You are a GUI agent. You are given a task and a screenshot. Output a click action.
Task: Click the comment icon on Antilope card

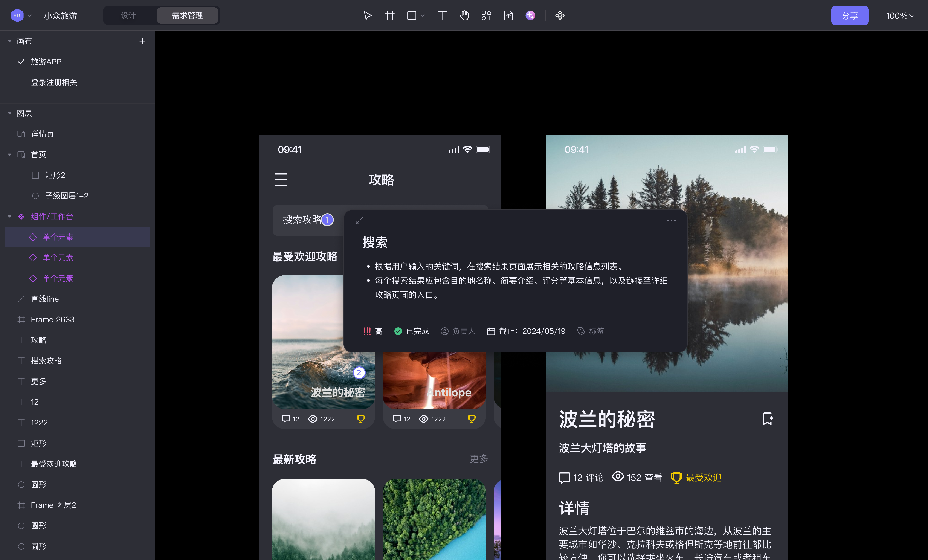[x=397, y=419]
